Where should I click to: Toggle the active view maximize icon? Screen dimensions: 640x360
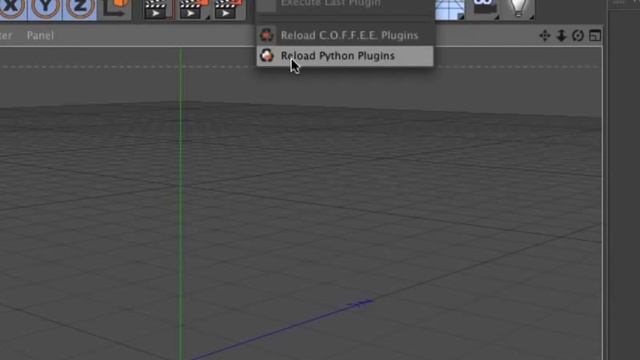[x=595, y=36]
